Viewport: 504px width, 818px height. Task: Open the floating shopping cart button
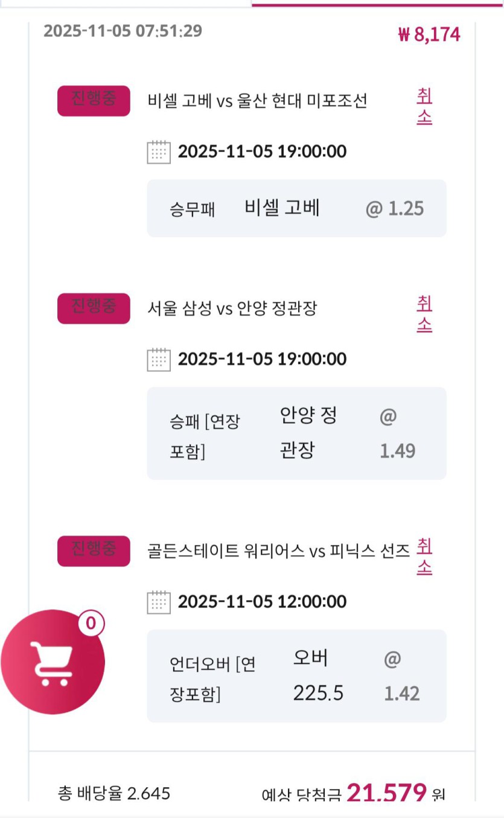[53, 662]
